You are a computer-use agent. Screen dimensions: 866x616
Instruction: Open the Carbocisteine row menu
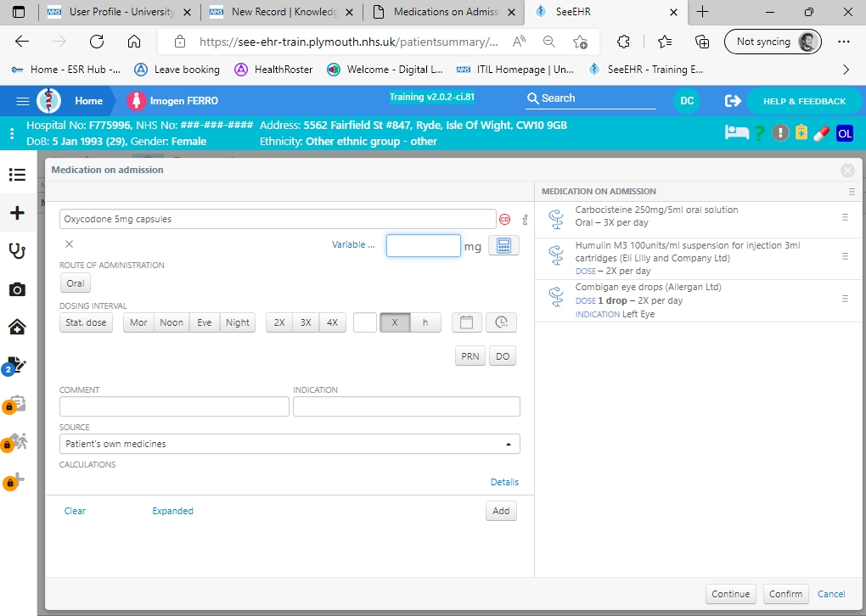pos(845,217)
